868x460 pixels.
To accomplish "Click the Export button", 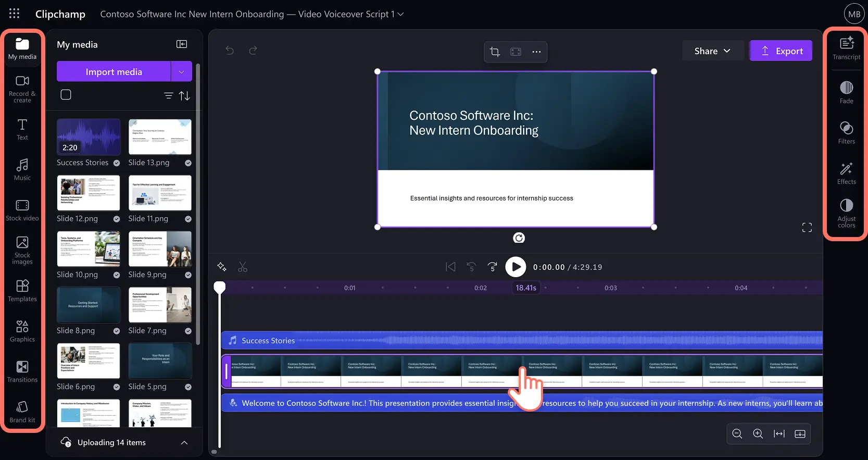I will click(781, 51).
